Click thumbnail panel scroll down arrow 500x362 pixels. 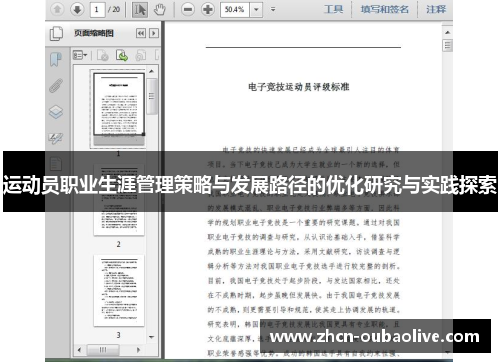coord(152,337)
